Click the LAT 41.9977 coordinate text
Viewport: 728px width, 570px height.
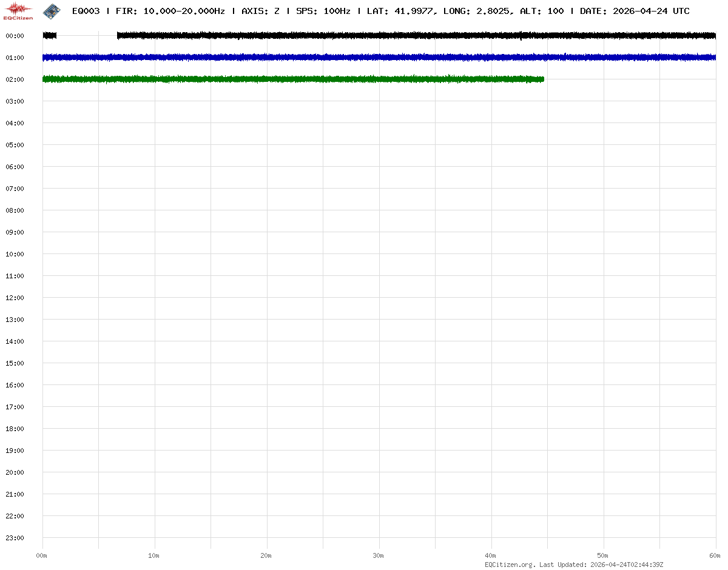tap(400, 11)
